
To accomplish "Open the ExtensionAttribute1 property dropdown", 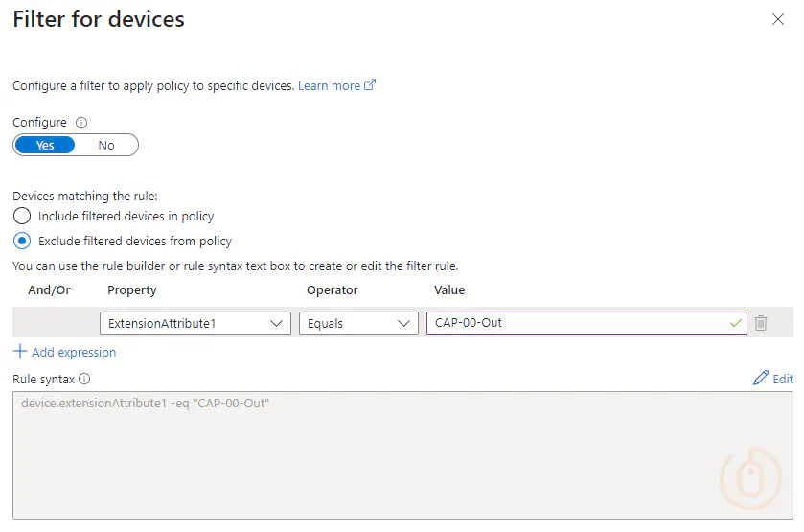I will (x=195, y=323).
